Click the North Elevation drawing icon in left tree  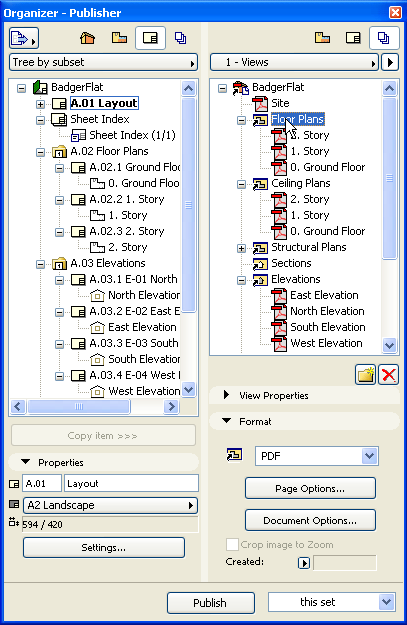[97, 295]
